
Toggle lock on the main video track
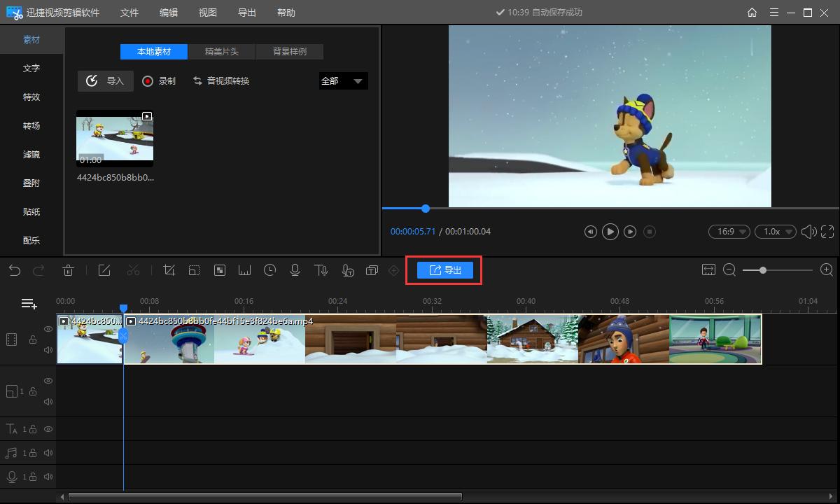(32, 339)
